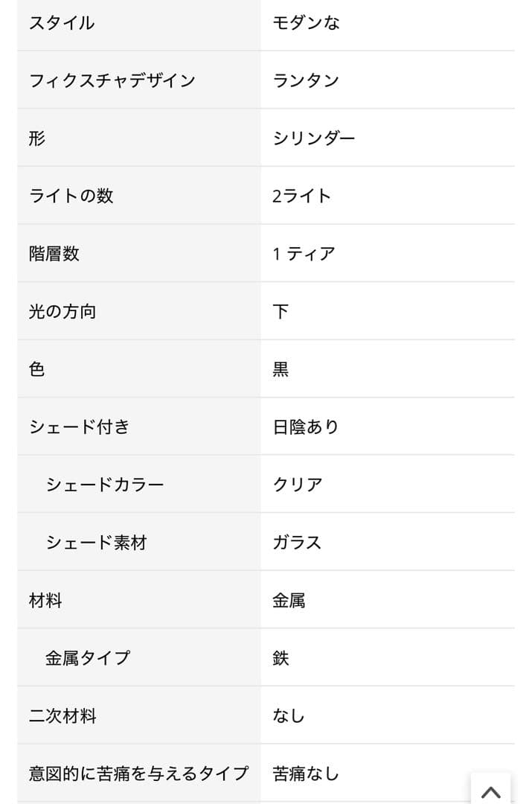Viewport: 532px width, 804px height.
Task: Click the value ガラス for シェード素材
Action: click(296, 542)
